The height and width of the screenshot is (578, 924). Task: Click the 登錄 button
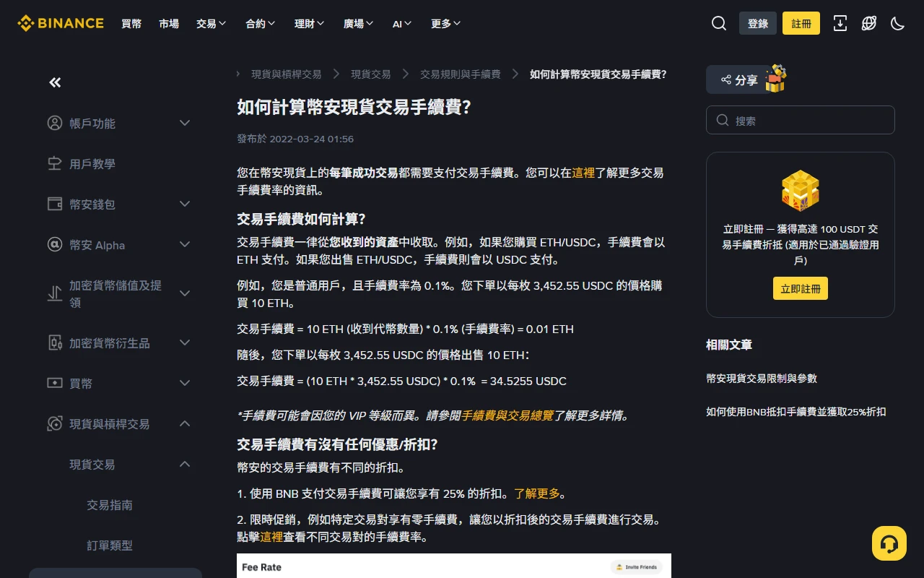tap(758, 23)
